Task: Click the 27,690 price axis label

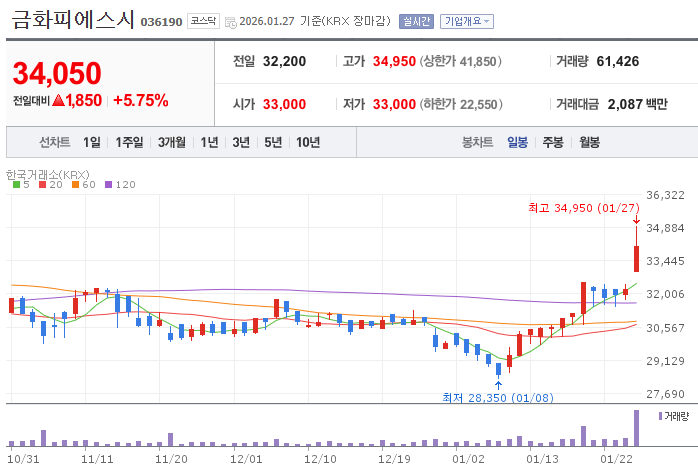Action: [x=665, y=394]
